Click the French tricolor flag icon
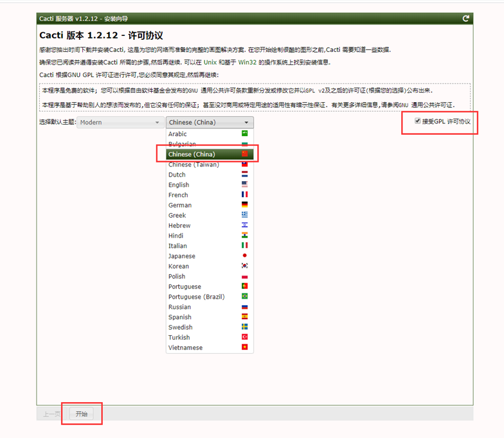 click(x=244, y=194)
